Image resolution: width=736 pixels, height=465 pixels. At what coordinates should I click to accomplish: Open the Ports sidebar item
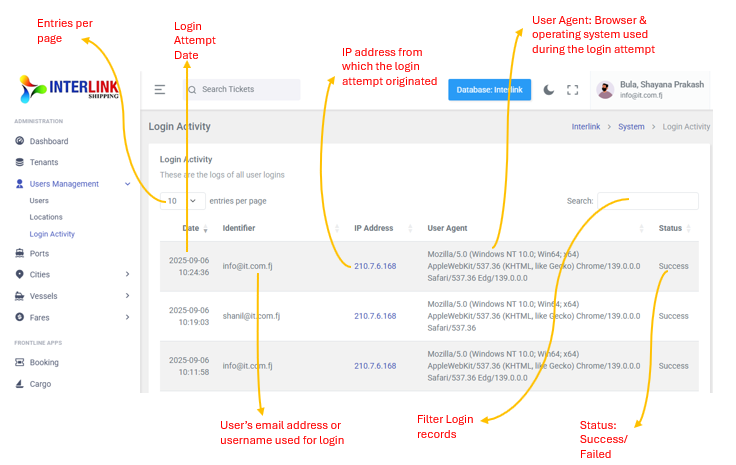[x=39, y=254]
